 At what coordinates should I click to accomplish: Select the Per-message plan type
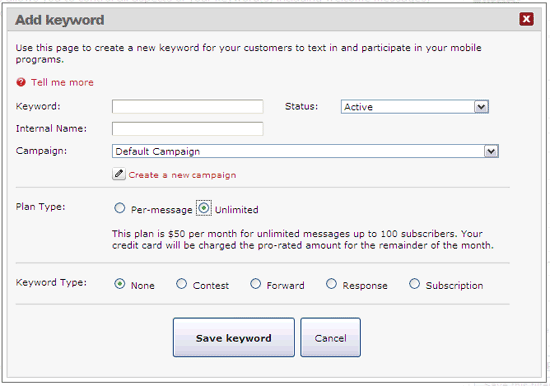click(x=120, y=208)
